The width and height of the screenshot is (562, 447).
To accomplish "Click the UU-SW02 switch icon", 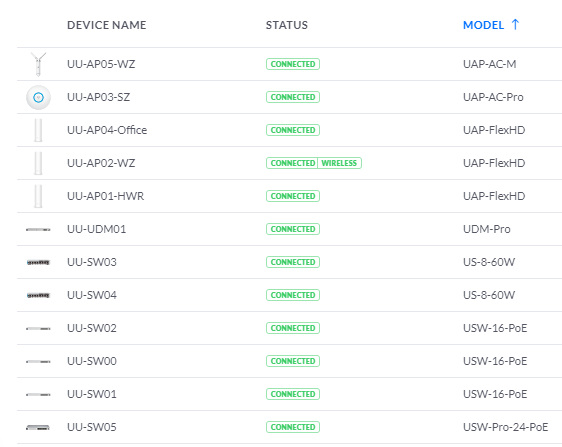I will coord(38,328).
